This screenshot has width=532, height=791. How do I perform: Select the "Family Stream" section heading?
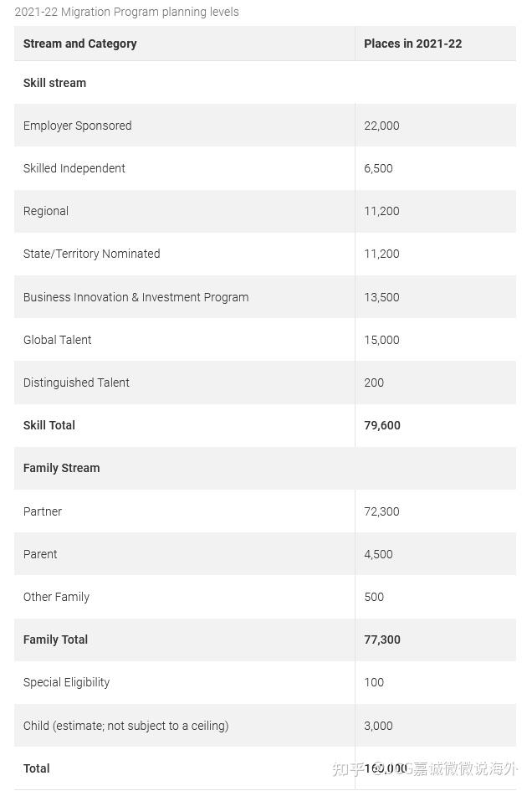click(x=61, y=468)
